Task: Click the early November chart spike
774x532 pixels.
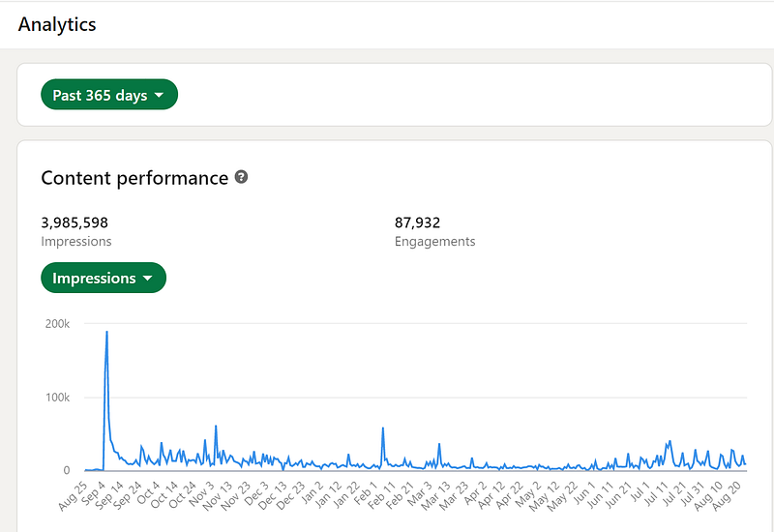Action: click(x=216, y=427)
